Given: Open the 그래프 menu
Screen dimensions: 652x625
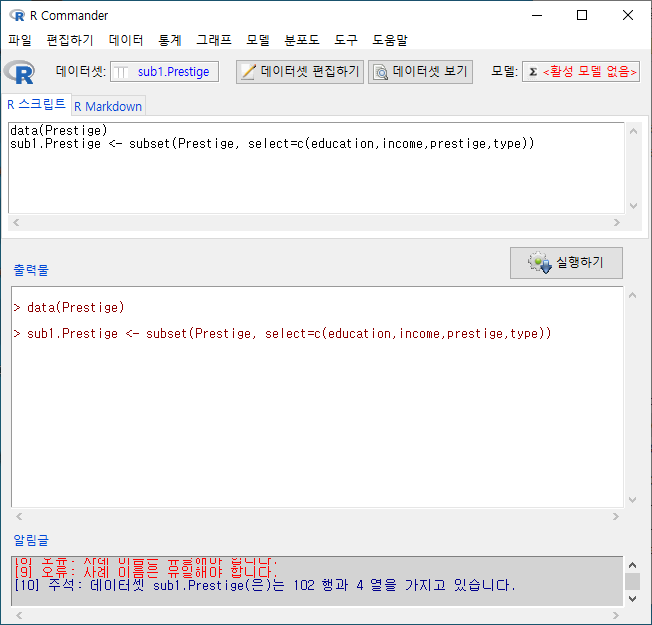Looking at the screenshot, I should coord(214,40).
